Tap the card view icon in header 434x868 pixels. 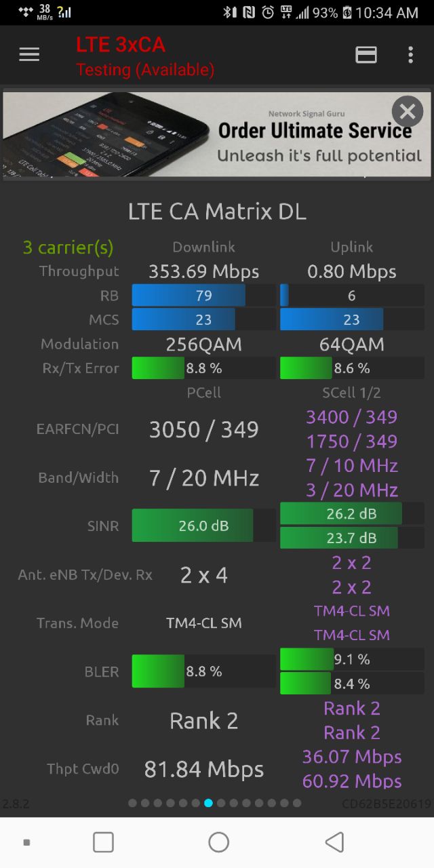(366, 55)
